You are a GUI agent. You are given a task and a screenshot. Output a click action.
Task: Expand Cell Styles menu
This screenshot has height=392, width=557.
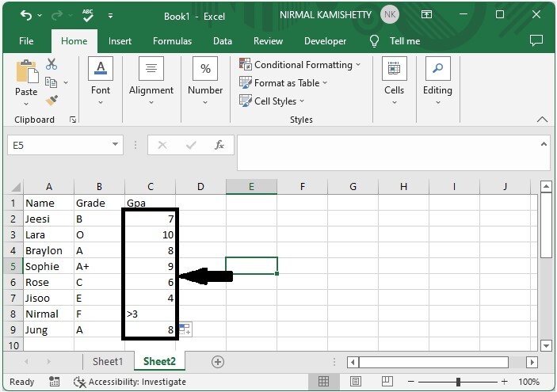click(x=272, y=101)
